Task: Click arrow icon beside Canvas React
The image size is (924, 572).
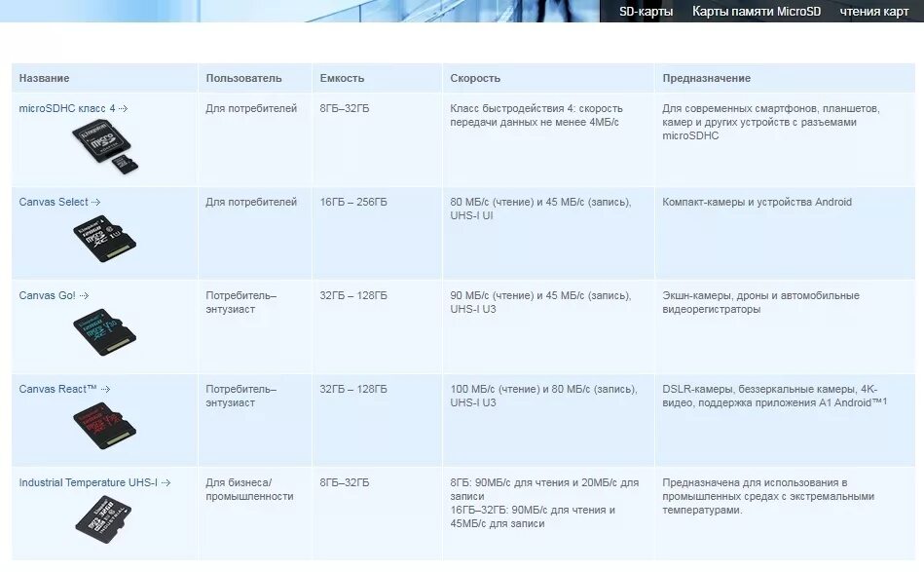Action: pyautogui.click(x=105, y=389)
